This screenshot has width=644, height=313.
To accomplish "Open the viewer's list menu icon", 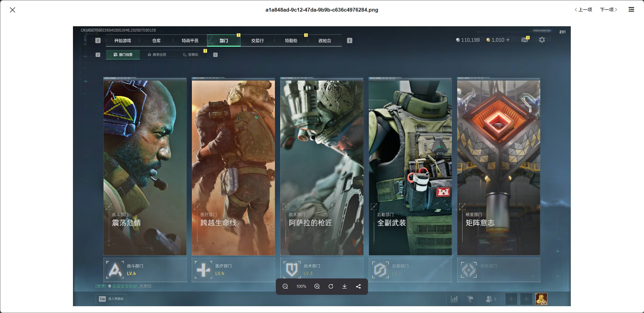I will 631,10.
